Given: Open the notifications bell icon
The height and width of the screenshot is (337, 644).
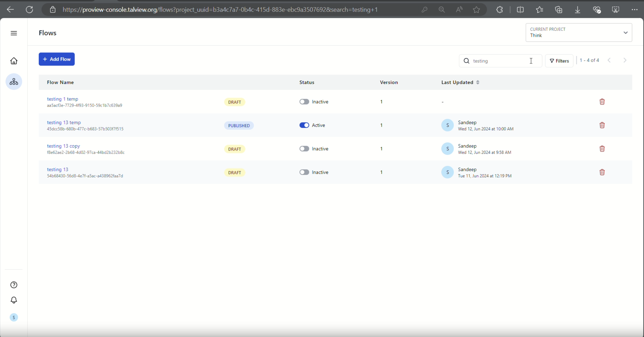Looking at the screenshot, I should click(14, 300).
